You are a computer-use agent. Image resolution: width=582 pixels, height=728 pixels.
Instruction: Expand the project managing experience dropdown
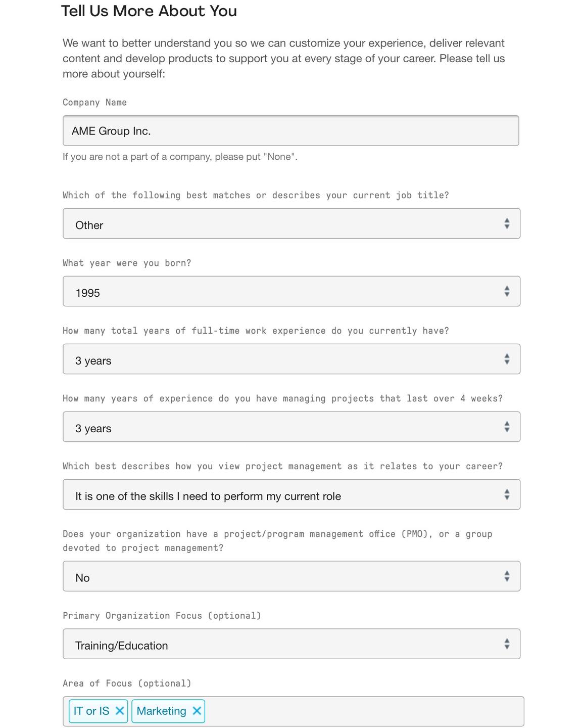click(283, 427)
